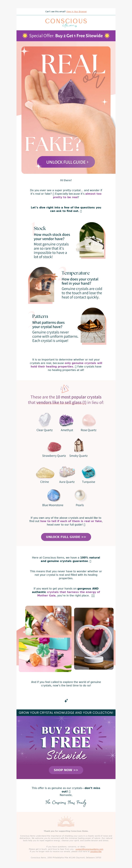Click the Aura Quartz crystal icon
Screen dimensions: 132x868
67,472
